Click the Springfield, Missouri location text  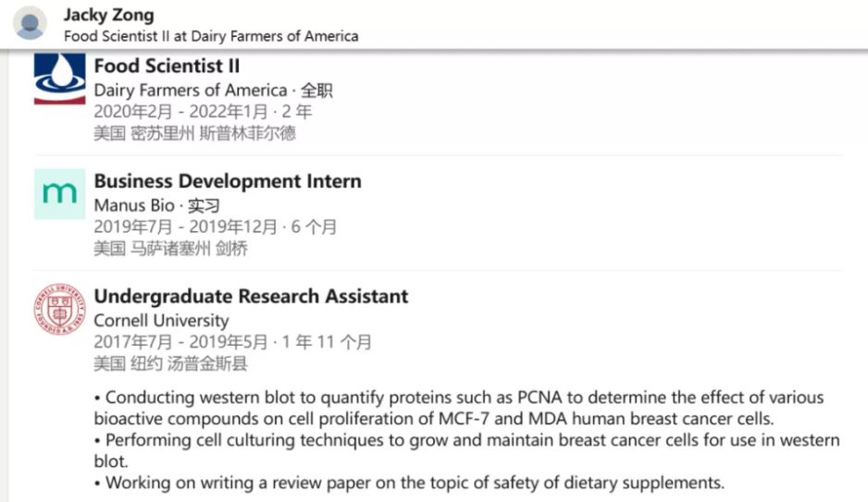(x=194, y=133)
